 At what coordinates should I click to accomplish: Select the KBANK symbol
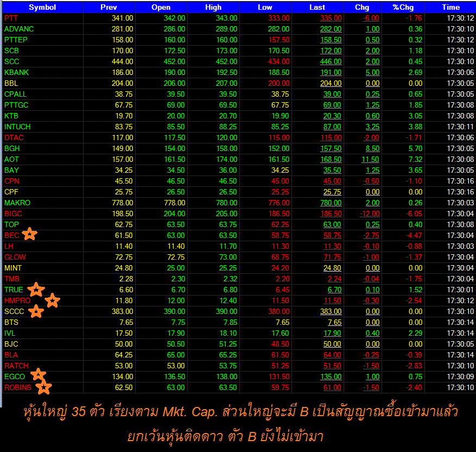point(17,73)
